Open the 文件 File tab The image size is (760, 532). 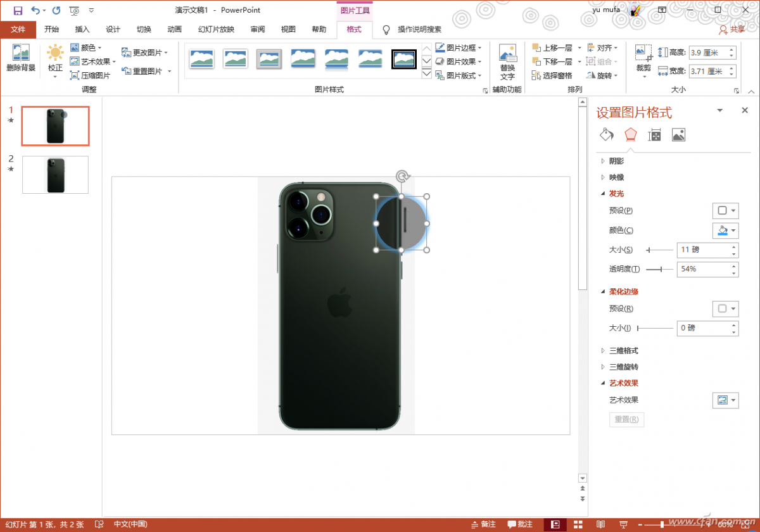coord(18,29)
